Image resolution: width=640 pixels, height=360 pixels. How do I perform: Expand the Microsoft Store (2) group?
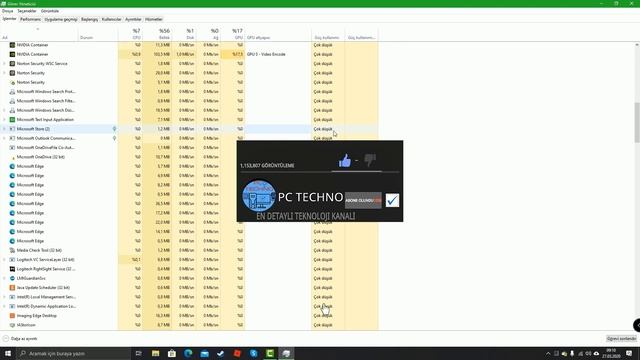4,129
